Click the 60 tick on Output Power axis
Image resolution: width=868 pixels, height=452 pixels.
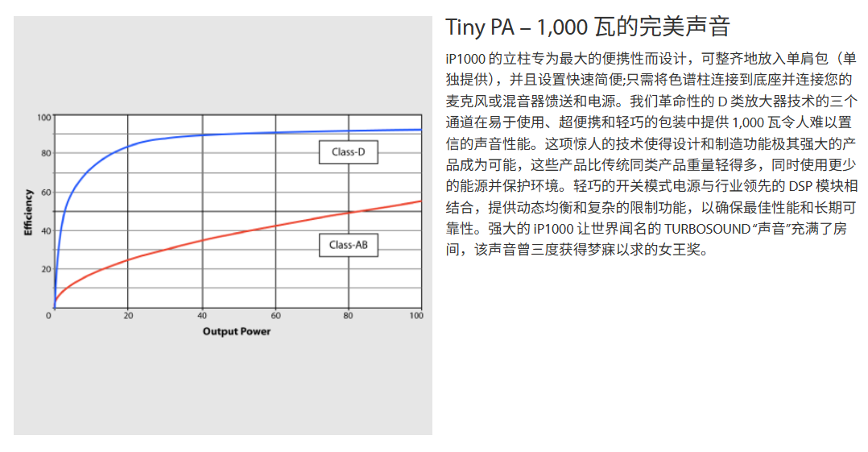[275, 316]
